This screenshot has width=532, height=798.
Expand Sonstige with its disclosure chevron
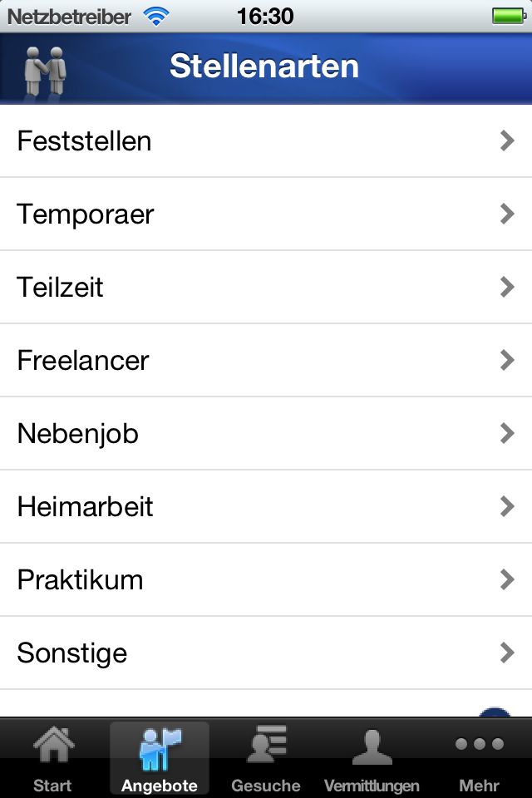pos(507,653)
